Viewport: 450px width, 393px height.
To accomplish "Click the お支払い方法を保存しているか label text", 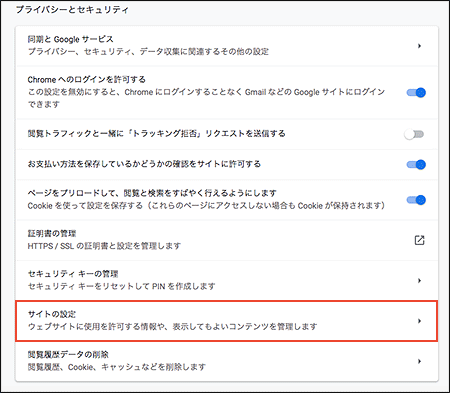I will (144, 164).
